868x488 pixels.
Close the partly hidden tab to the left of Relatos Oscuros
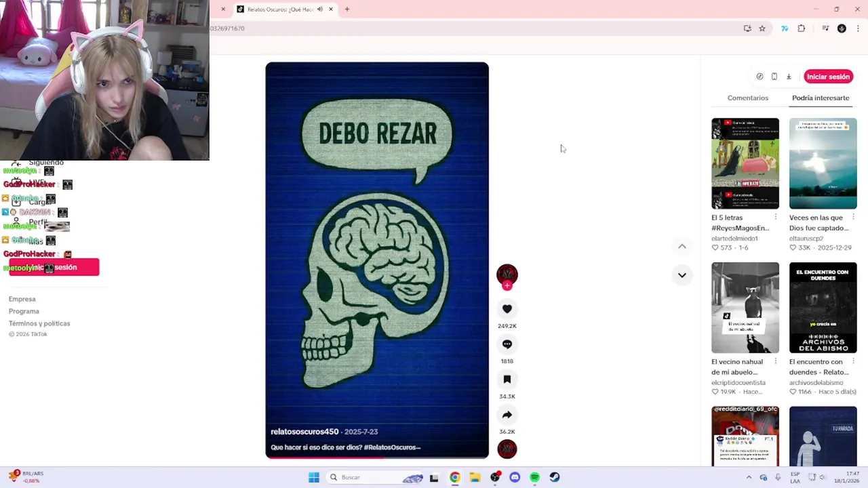point(223,9)
